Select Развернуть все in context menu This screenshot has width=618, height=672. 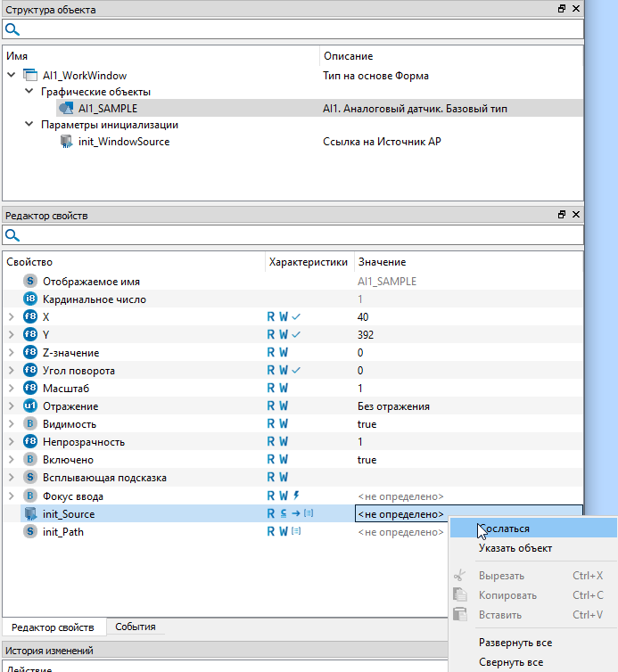[515, 643]
